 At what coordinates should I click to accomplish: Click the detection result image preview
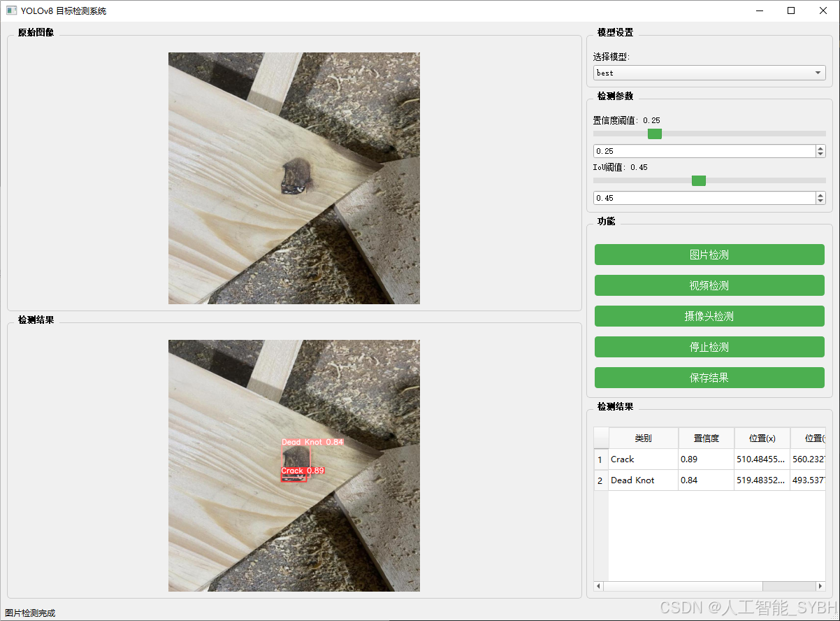[x=294, y=466]
